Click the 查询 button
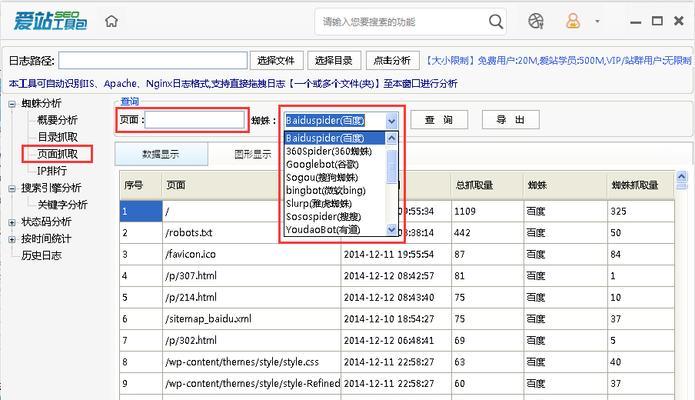Viewport: 695px width, 400px height. click(x=439, y=120)
